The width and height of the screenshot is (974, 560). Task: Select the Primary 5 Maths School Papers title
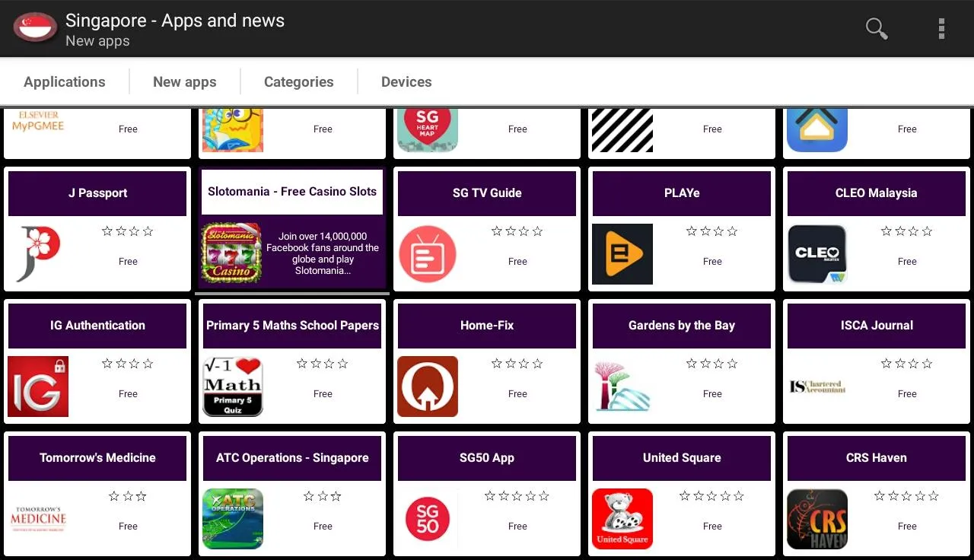292,326
